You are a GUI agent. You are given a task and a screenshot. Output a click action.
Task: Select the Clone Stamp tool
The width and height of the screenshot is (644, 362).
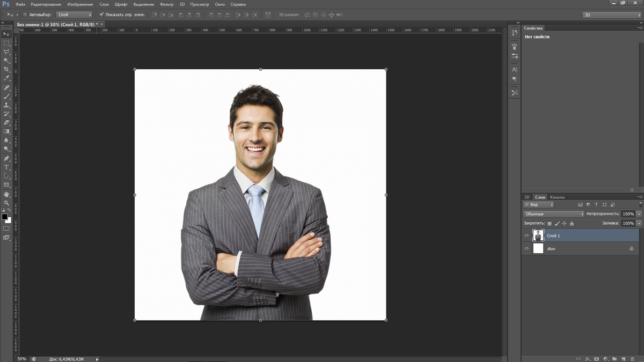(x=6, y=105)
